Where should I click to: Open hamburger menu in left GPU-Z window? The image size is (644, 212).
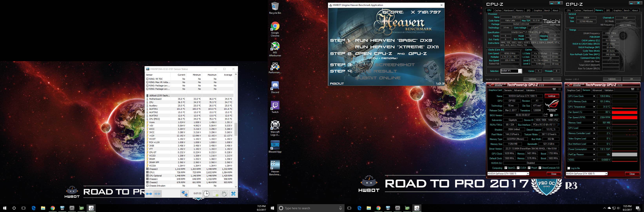[x=559, y=89]
